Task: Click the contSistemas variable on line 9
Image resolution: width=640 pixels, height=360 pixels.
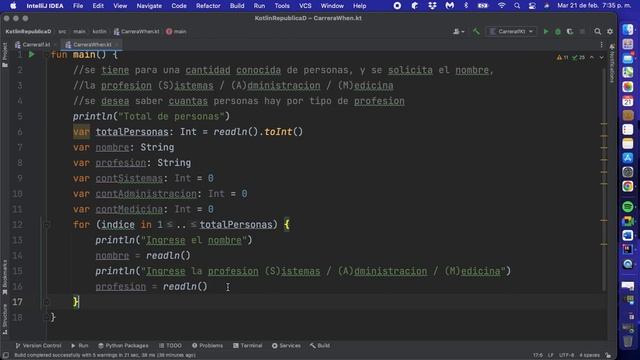Action: click(x=129, y=178)
